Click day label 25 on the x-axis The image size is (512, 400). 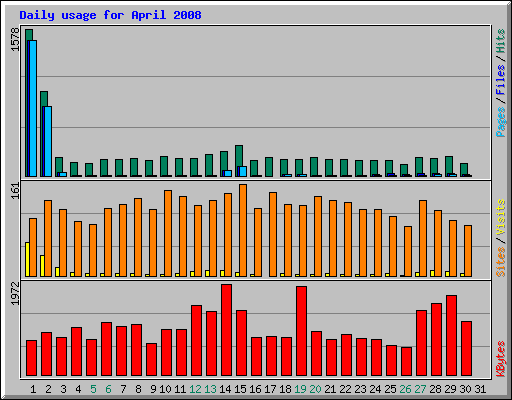[390, 389]
